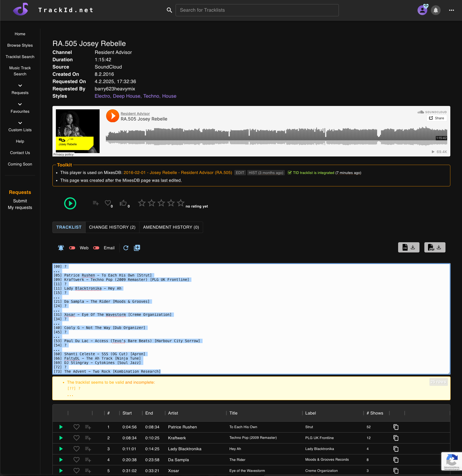Viewport: 462px width, 476px height.
Task: Open the three-dots more options menu
Action: point(452,10)
